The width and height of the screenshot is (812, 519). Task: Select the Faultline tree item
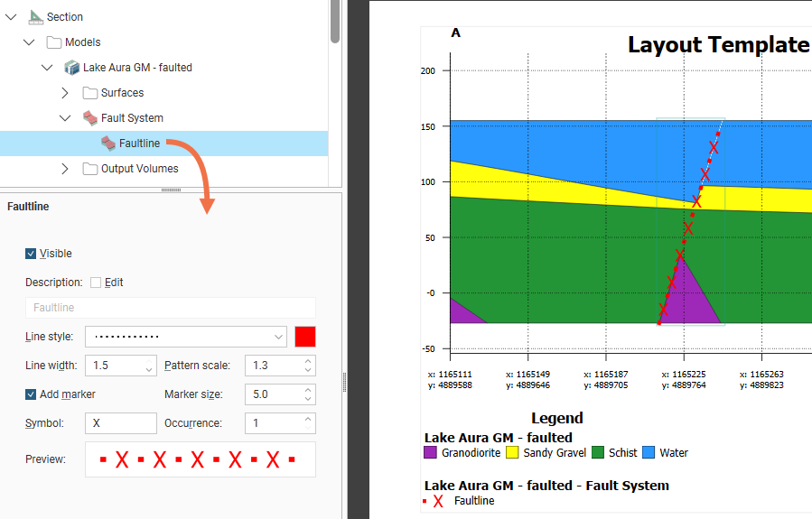pyautogui.click(x=139, y=144)
